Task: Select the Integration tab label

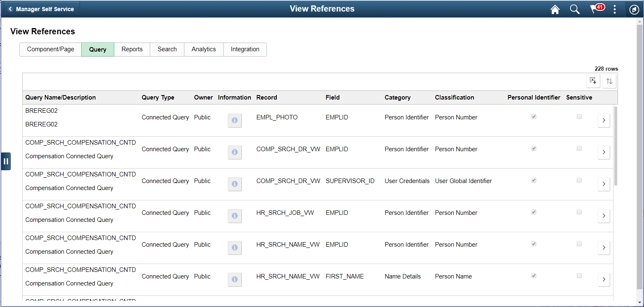Action: coord(245,49)
